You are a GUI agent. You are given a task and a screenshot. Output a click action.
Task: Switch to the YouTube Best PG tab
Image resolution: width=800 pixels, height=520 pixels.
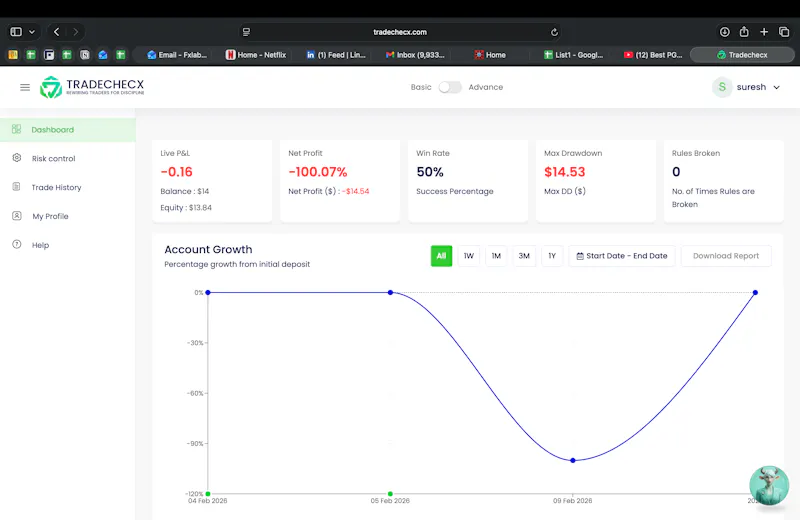point(653,55)
